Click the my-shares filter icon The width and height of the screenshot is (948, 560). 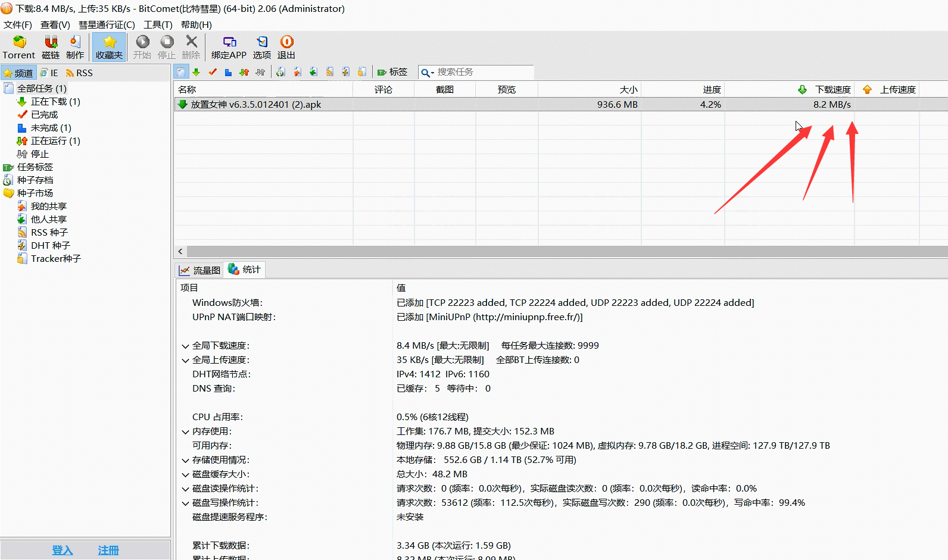[x=297, y=72]
